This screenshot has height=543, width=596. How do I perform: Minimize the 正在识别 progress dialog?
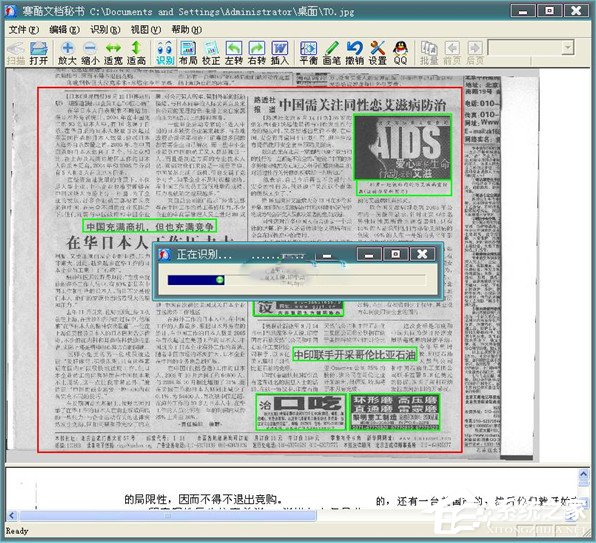point(369,254)
